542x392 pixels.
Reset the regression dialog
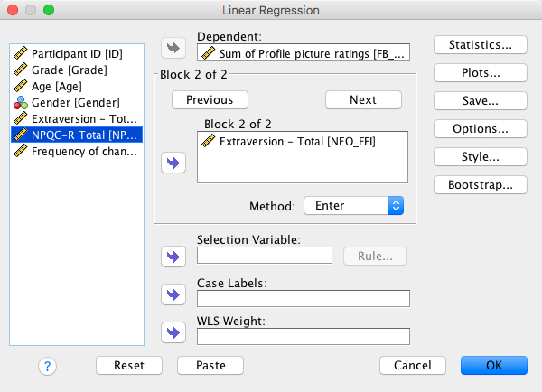click(x=128, y=366)
